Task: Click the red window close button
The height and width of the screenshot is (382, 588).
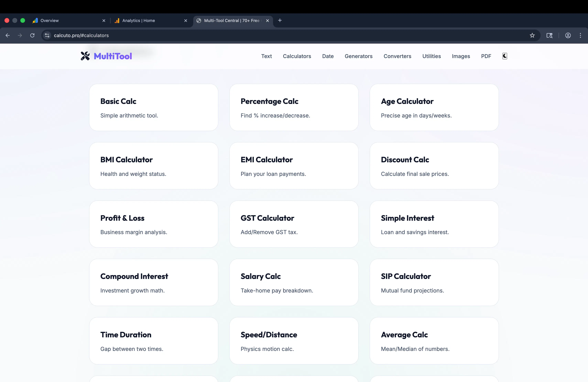Action: [7, 20]
